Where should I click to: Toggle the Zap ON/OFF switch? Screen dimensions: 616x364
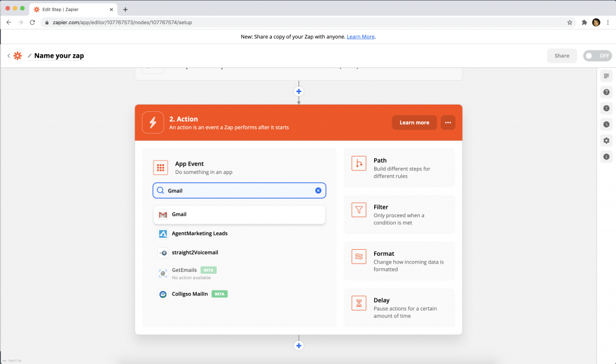coord(597,56)
